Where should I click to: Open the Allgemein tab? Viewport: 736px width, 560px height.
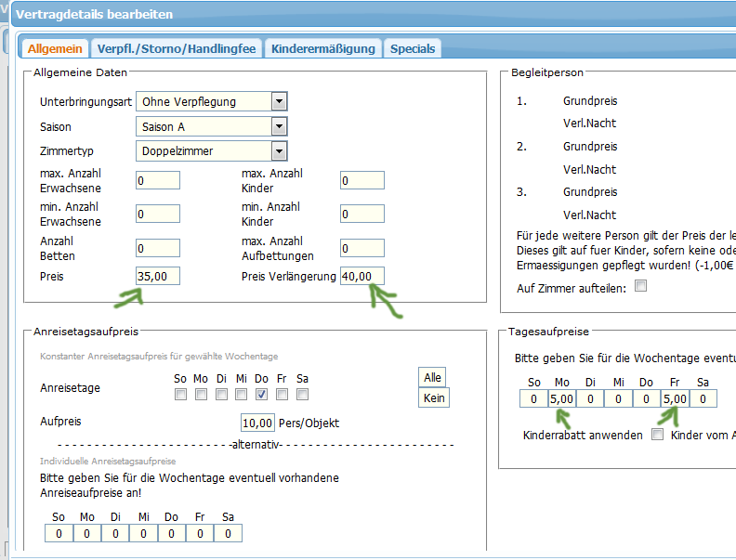click(55, 49)
